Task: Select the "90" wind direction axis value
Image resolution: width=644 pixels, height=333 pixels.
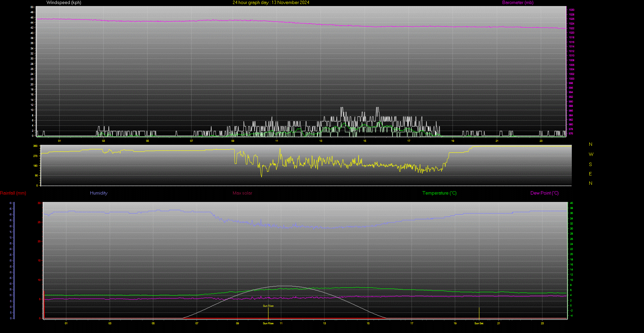Action: click(x=36, y=175)
